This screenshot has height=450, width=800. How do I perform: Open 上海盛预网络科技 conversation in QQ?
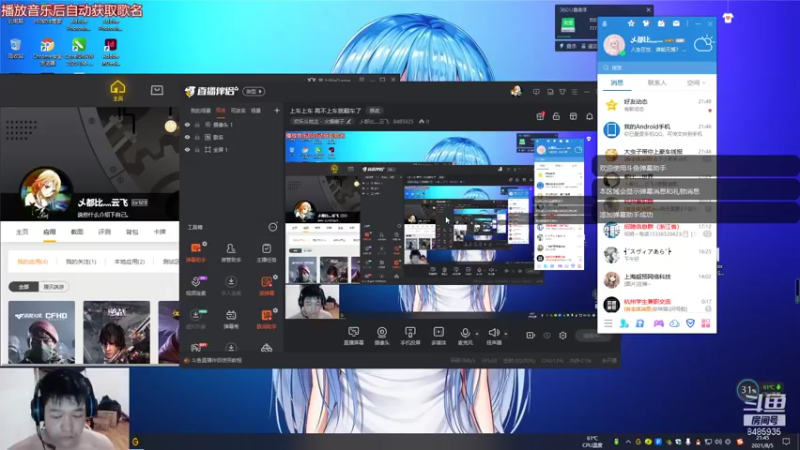pos(657,280)
